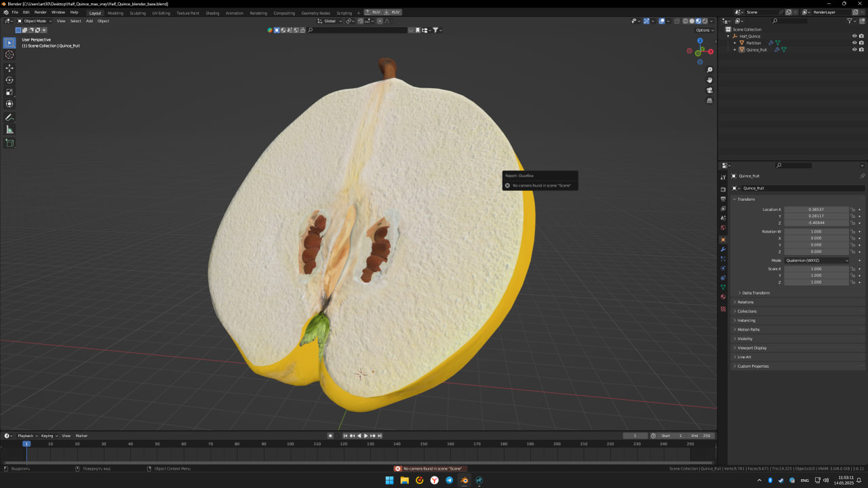Open the Texture properties tab
The image size is (868, 488).
pos(723,309)
